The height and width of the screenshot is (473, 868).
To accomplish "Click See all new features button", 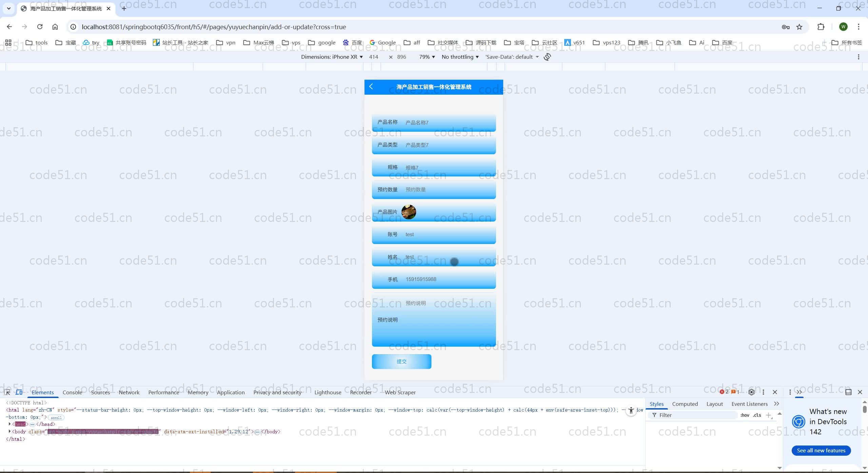I will pos(821,451).
